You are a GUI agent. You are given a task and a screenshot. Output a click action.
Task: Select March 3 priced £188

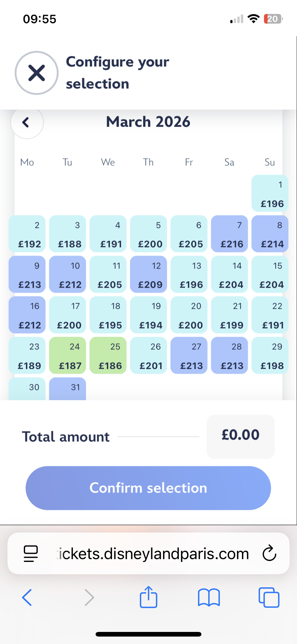tap(67, 234)
